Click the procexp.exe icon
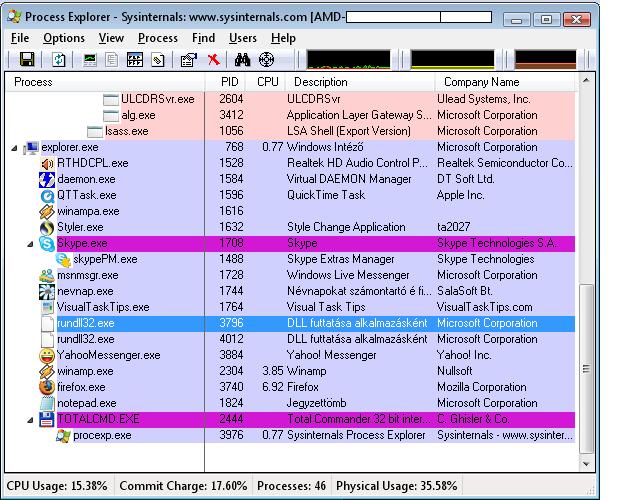 coord(63,436)
